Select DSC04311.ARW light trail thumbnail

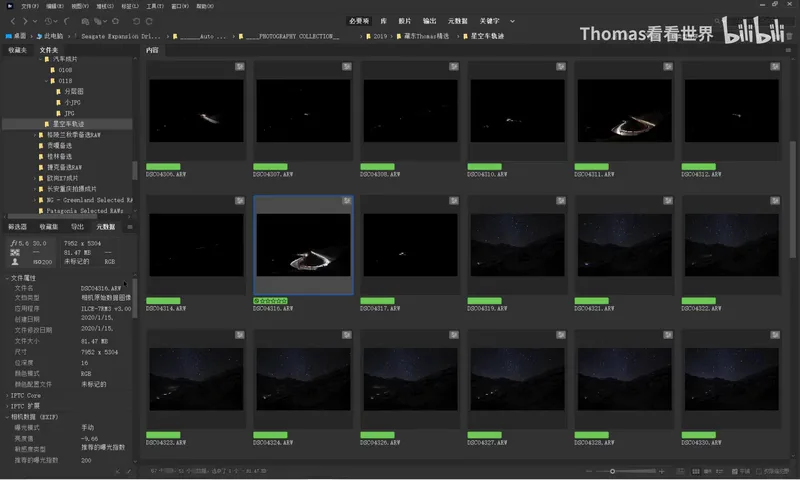pyautogui.click(x=624, y=111)
